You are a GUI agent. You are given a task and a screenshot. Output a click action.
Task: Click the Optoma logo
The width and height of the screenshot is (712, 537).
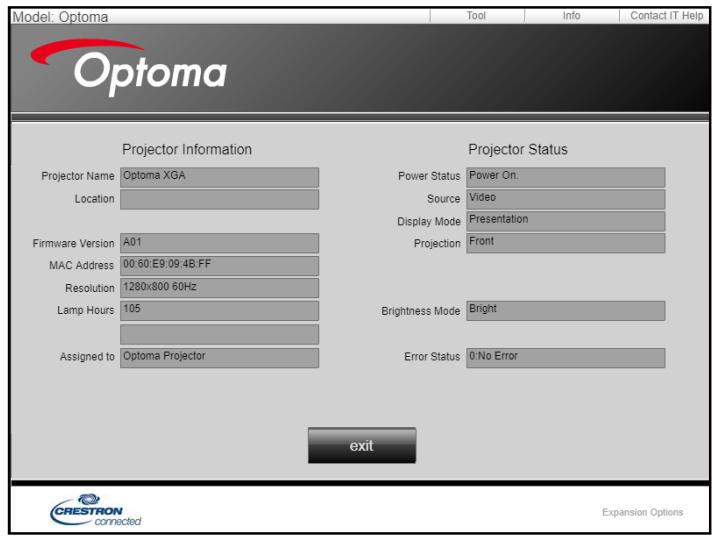click(x=129, y=68)
